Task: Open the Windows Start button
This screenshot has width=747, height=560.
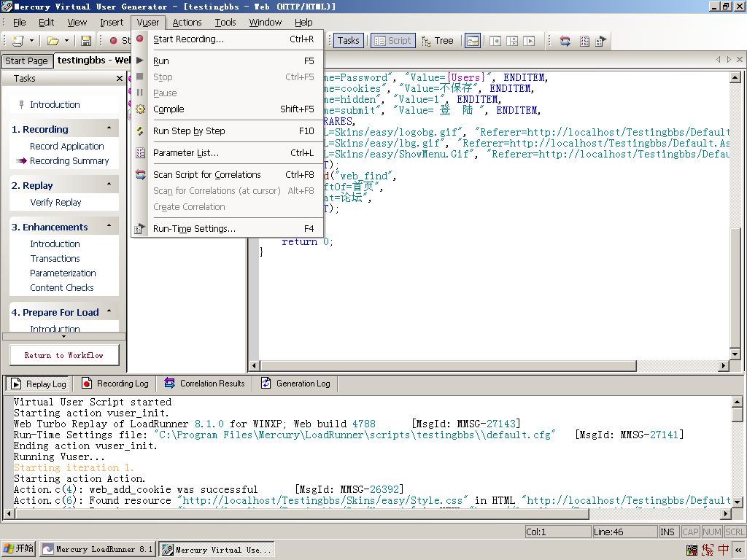Action: tap(18, 549)
